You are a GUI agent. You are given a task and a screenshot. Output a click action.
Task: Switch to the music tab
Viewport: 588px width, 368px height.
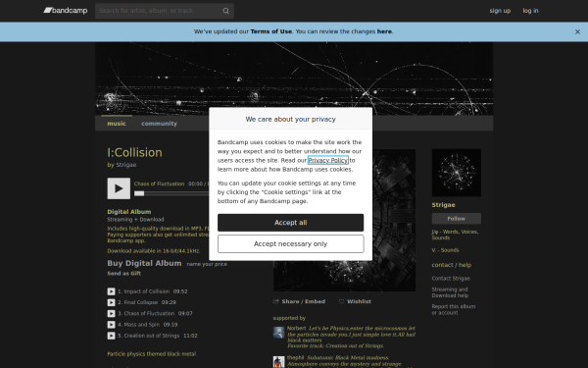click(117, 124)
